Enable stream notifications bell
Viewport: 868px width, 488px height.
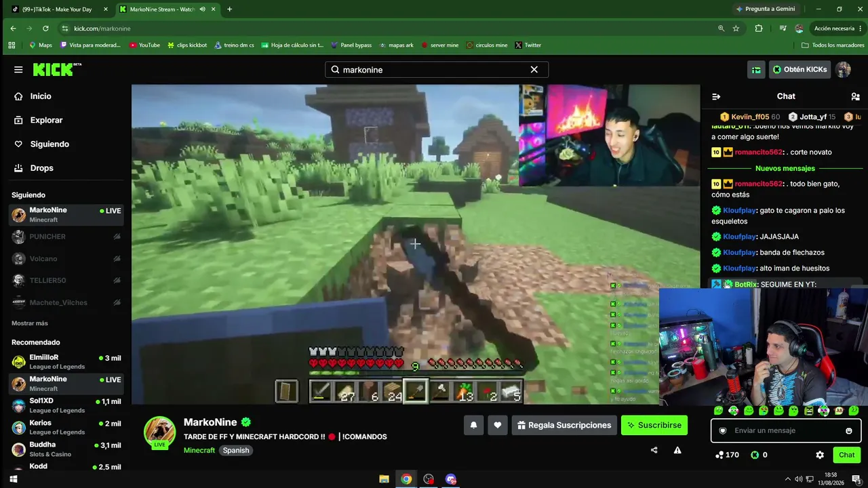[x=473, y=425]
